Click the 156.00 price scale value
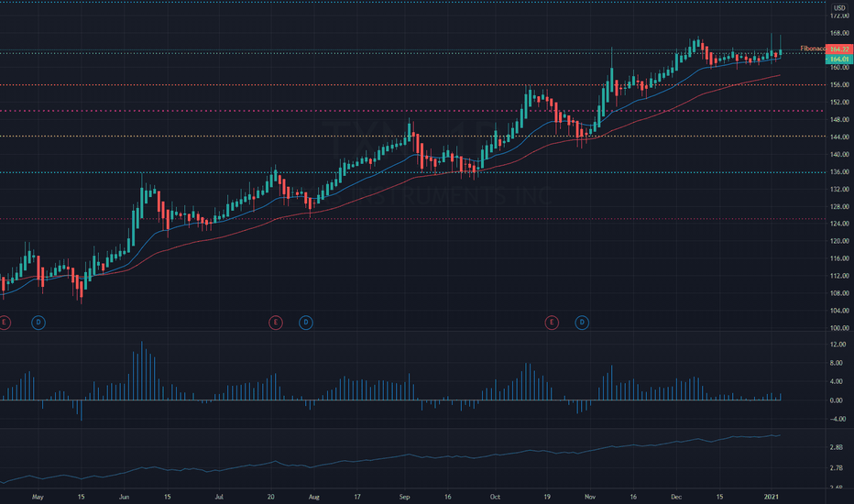The height and width of the screenshot is (504, 854). (839, 85)
